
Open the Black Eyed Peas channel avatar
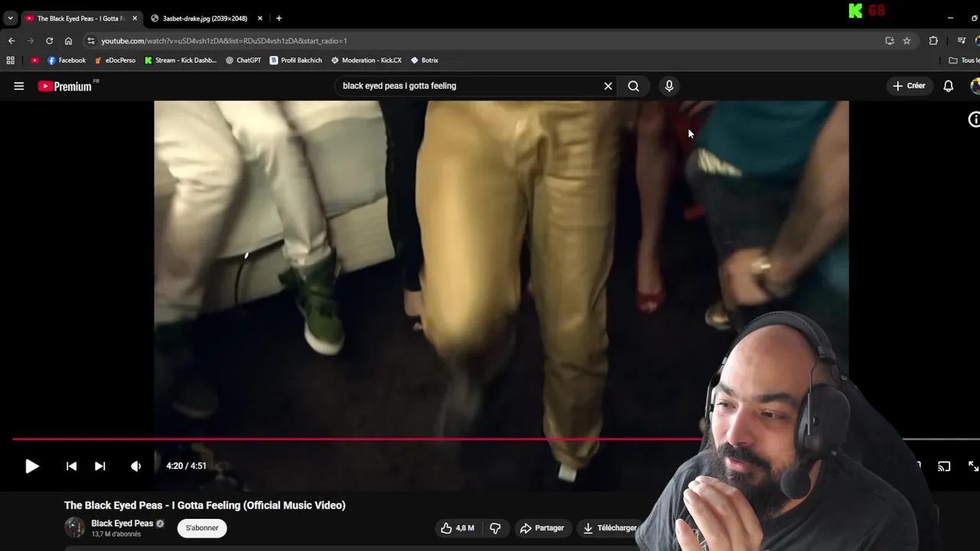(74, 527)
